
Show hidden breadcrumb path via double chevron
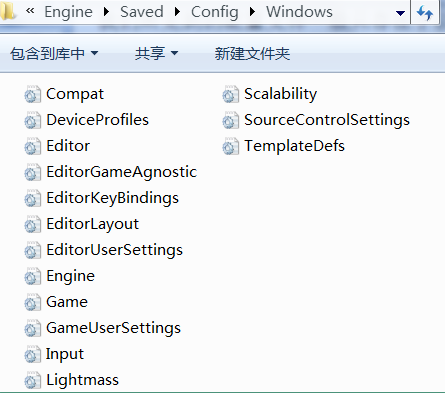[30, 11]
